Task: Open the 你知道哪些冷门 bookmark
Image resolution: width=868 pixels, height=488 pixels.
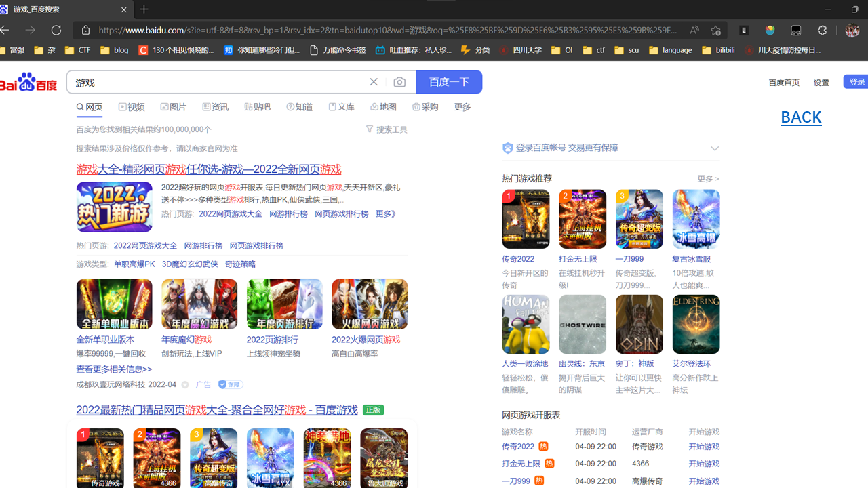Action: (x=262, y=49)
